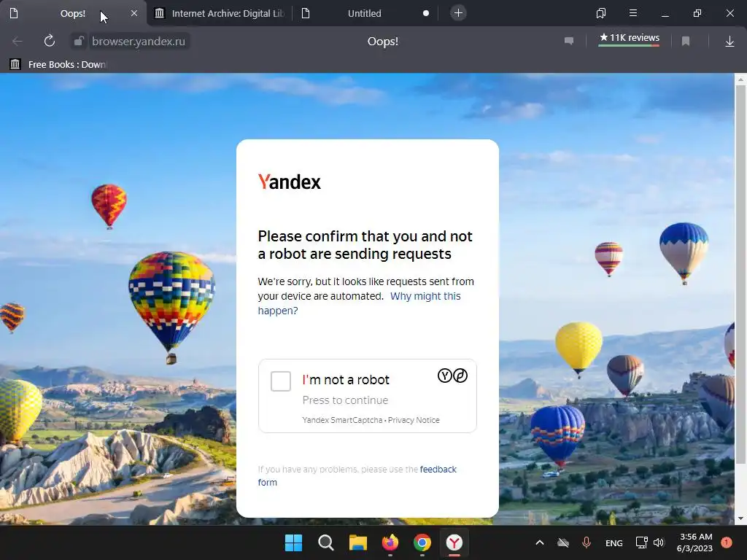747x560 pixels.
Task: Switch the ENG input language
Action: [614, 542]
